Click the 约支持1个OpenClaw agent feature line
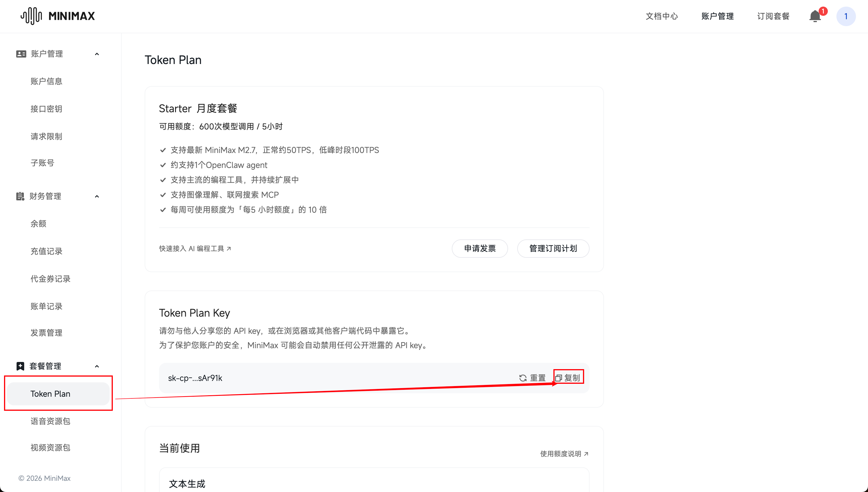The image size is (868, 492). [219, 165]
